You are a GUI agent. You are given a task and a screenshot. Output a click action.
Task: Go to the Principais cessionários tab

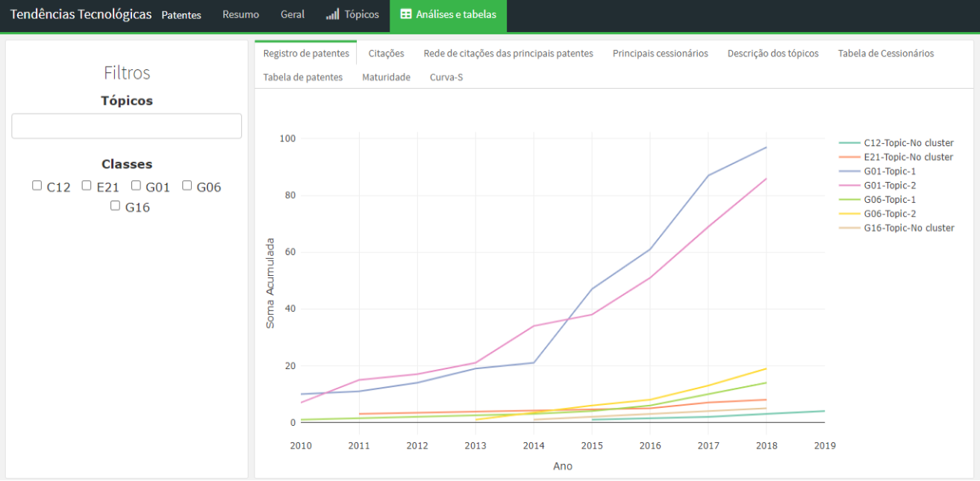pyautogui.click(x=660, y=54)
